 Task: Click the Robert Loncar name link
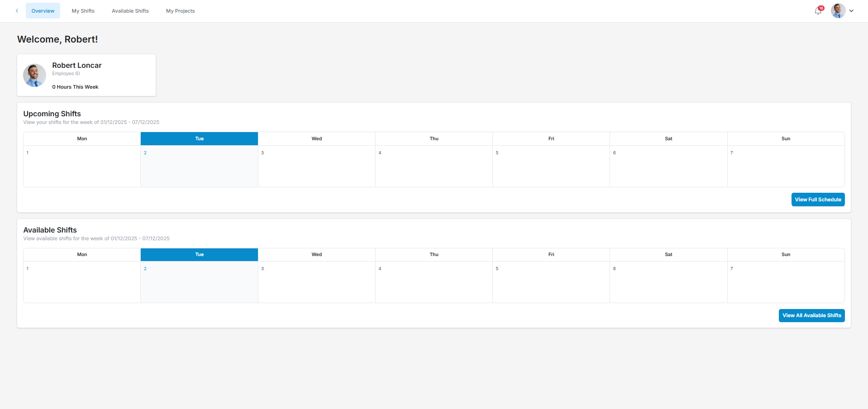pos(77,66)
